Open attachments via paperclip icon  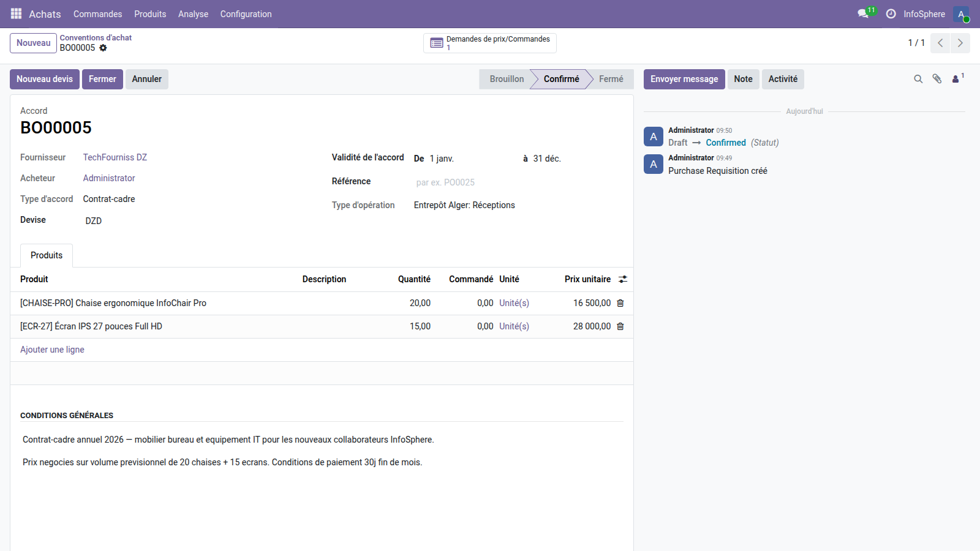(x=937, y=79)
